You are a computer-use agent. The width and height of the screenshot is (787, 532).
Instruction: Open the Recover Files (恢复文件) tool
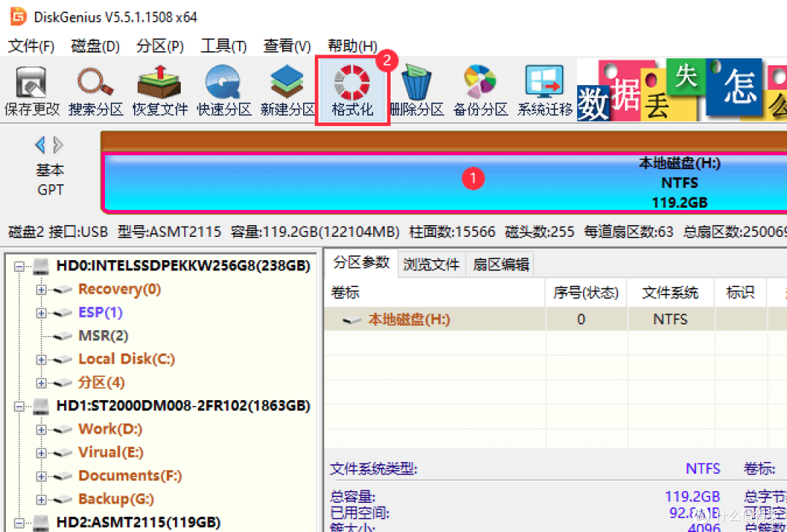(160, 91)
